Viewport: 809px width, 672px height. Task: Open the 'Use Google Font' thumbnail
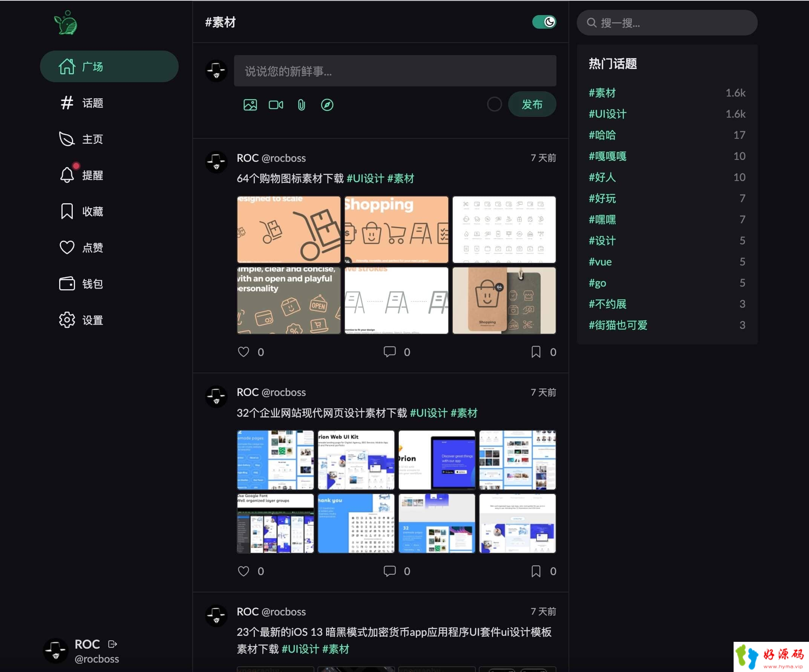[x=275, y=523]
